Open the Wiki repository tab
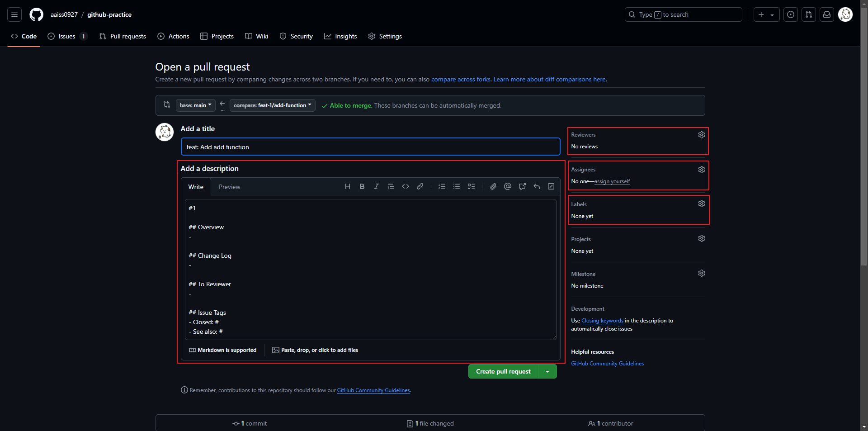This screenshot has width=868, height=431. coord(257,36)
